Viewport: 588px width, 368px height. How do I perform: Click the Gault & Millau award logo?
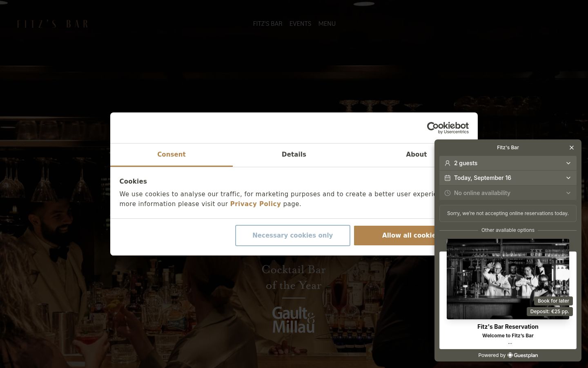point(294,320)
